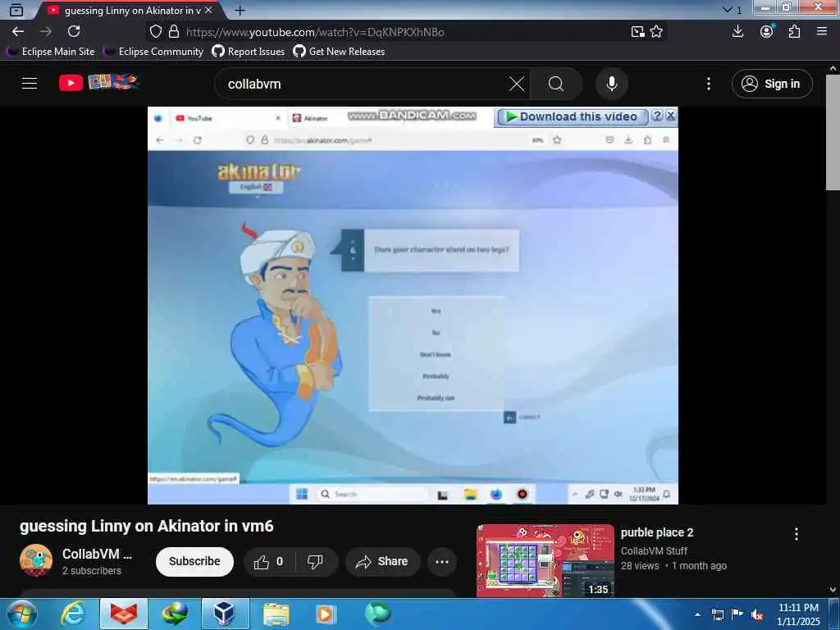Viewport: 840px width, 630px height.
Task: Open CollabVM channel avatar
Action: pos(36,560)
